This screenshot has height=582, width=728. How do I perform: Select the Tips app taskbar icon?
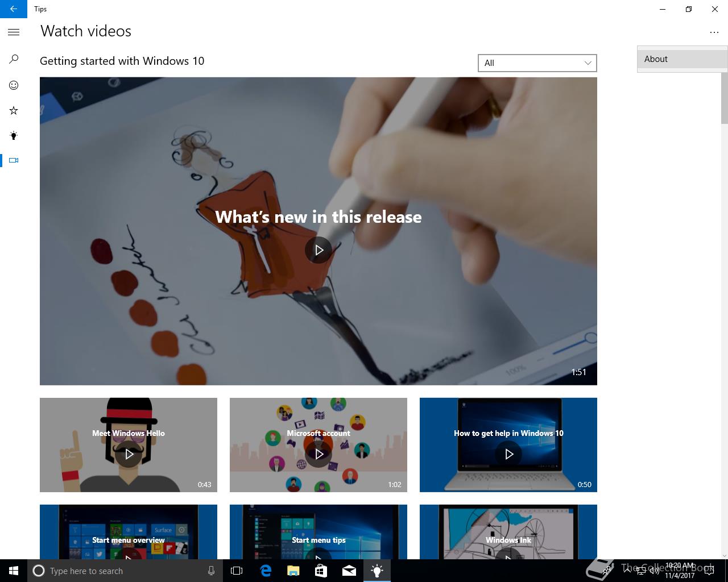point(377,571)
